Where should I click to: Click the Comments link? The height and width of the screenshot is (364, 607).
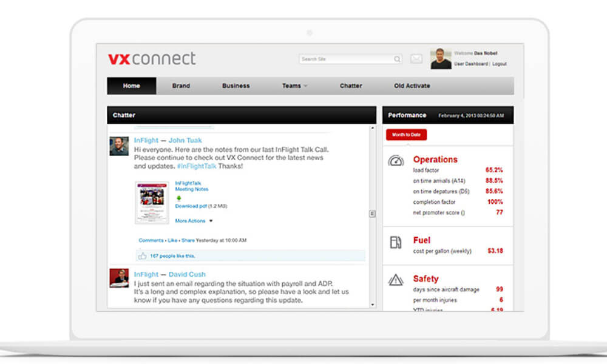click(151, 240)
